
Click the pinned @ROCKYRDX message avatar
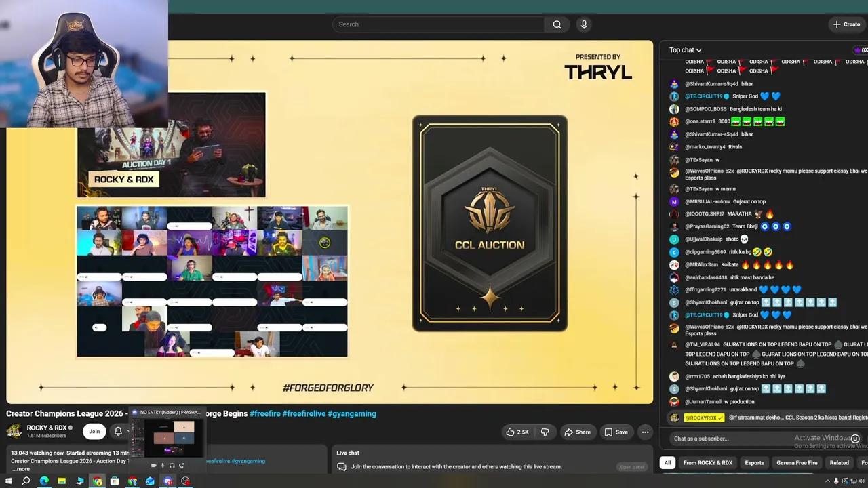[674, 418]
